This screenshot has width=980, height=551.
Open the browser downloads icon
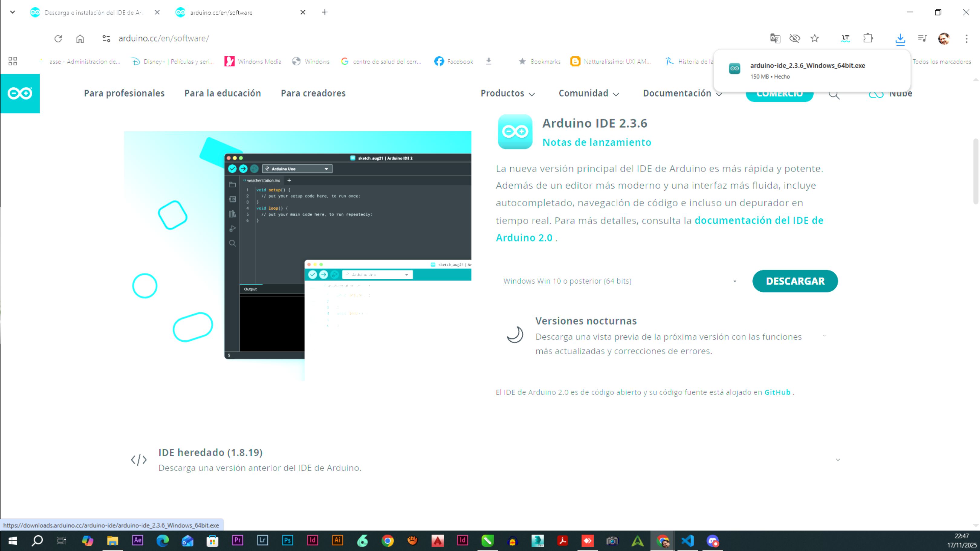point(900,38)
